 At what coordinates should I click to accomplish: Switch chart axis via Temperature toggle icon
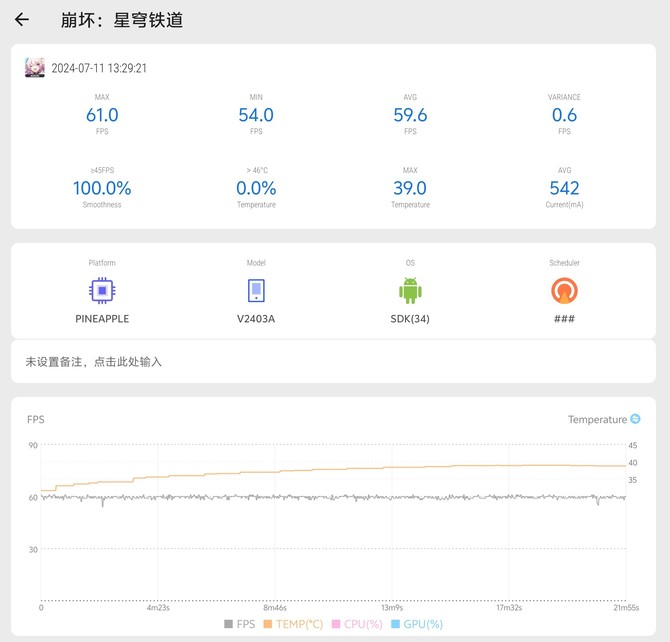tap(635, 419)
